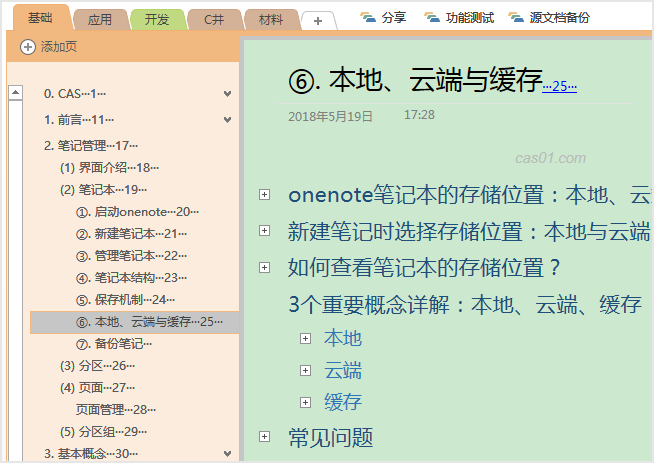This screenshot has height=463, width=654.
Task: Switch to the 应用 section tab
Action: (100, 20)
